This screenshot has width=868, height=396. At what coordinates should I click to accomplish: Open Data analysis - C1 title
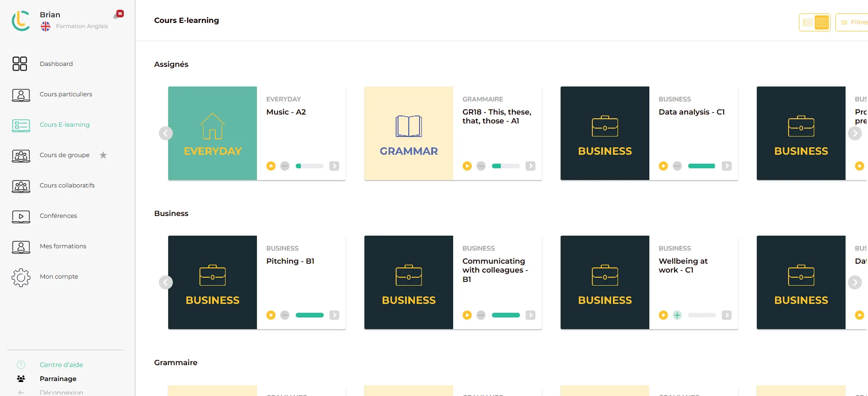pyautogui.click(x=692, y=112)
